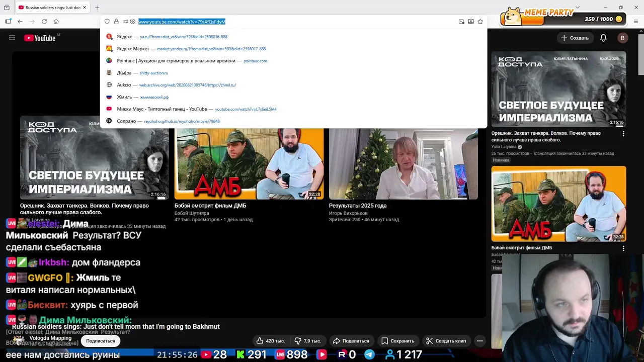Click the Создать create button
Image resolution: width=644 pixels, height=362 pixels.
(575, 38)
